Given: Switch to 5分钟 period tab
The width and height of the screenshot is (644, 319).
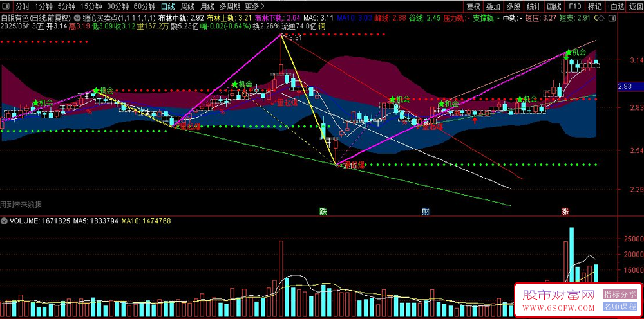Looking at the screenshot, I should tap(66, 6).
